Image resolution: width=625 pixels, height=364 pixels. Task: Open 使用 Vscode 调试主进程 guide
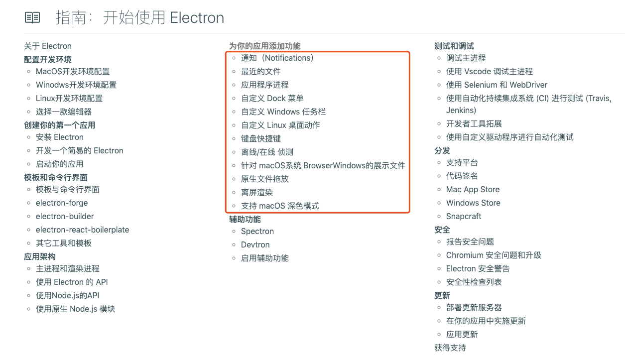490,72
